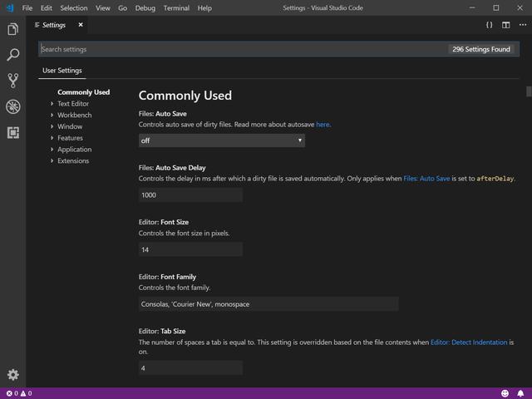The width and height of the screenshot is (532, 399).
Task: Click the 'Commonly Used' heading
Action: point(185,96)
